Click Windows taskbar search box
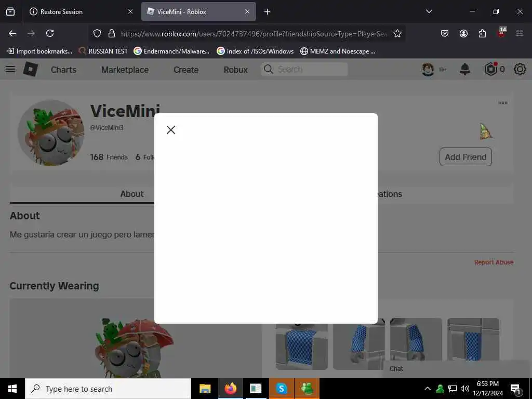 click(x=108, y=389)
